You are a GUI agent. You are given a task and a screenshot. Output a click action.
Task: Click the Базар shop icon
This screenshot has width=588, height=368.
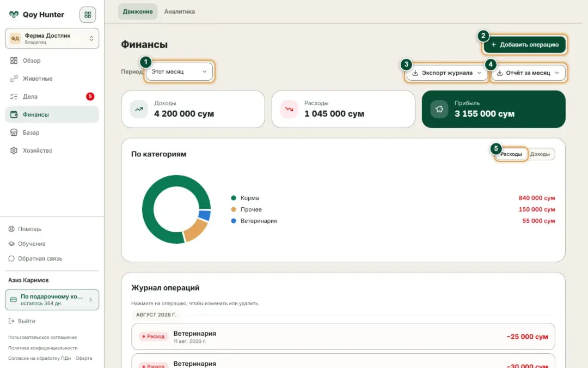[x=14, y=132]
